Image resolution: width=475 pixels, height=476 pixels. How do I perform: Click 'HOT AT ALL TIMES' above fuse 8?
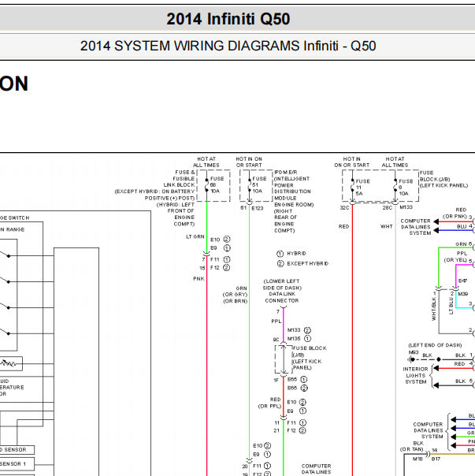(x=395, y=162)
